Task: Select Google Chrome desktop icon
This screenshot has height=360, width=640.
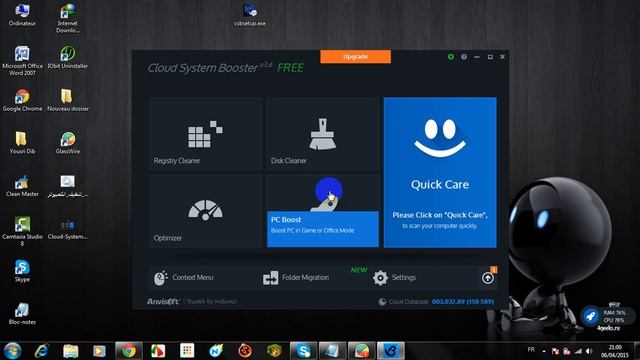Action: coord(22,100)
